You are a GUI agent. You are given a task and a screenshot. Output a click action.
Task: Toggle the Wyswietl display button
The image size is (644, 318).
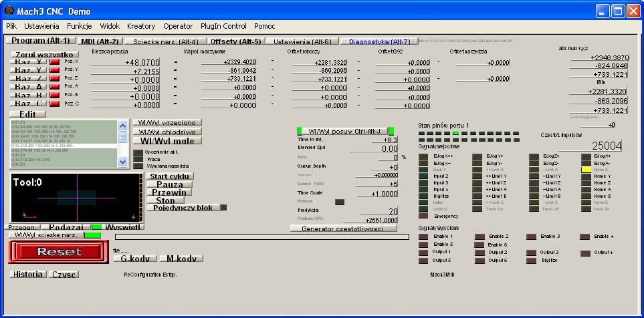123,227
